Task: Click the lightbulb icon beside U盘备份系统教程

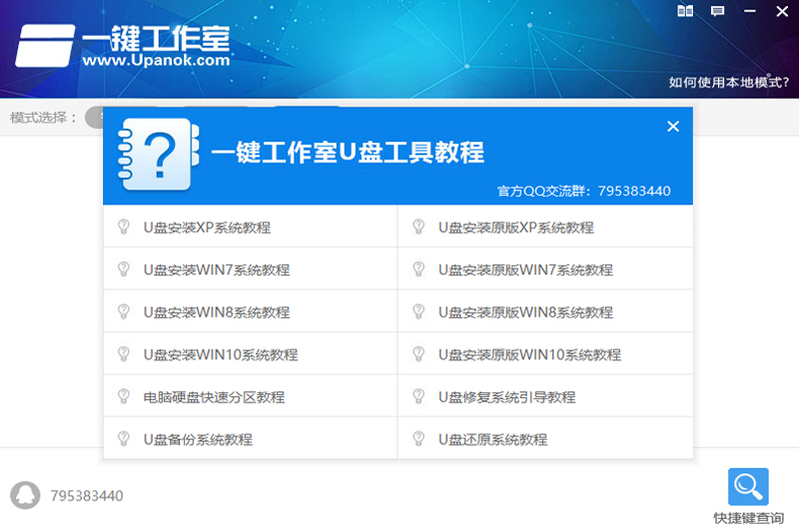Action: tap(124, 439)
